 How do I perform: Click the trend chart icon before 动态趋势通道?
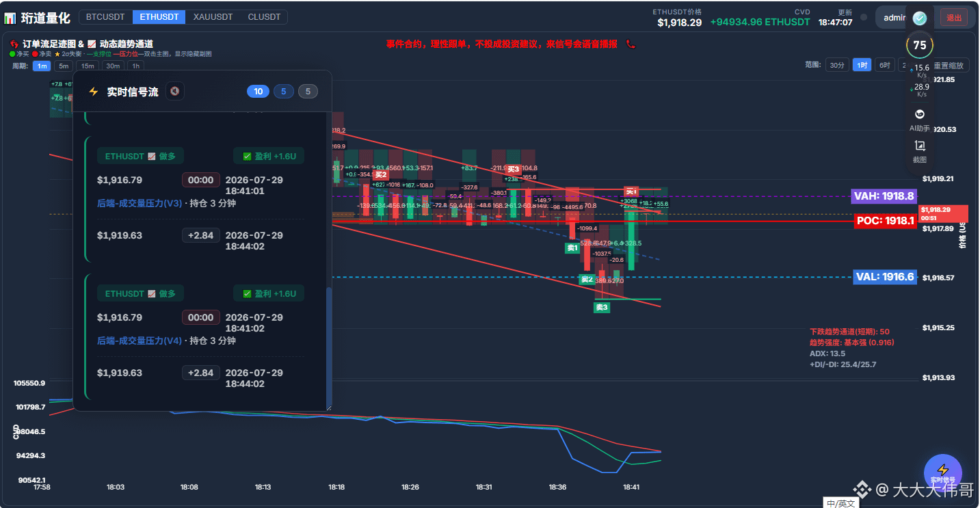click(x=92, y=44)
